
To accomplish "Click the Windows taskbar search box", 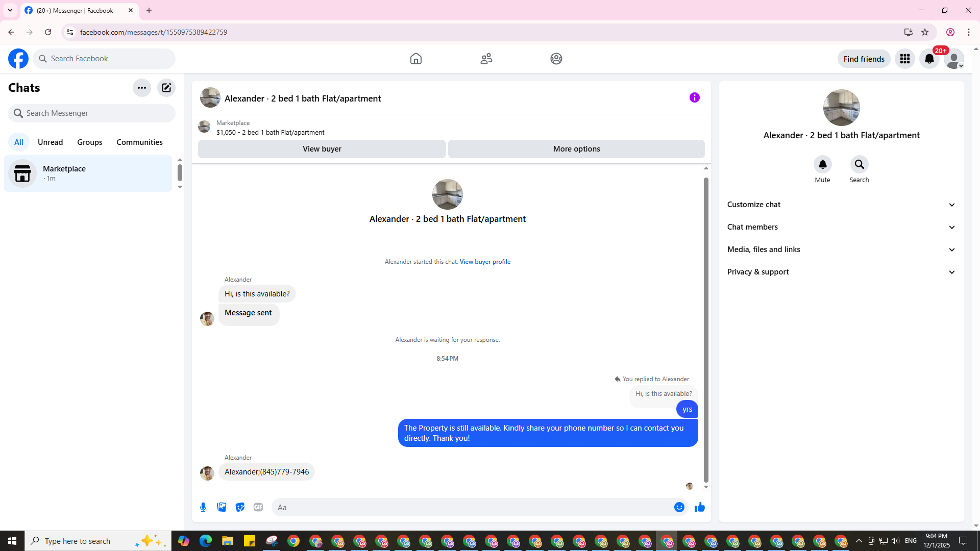I will point(97,541).
